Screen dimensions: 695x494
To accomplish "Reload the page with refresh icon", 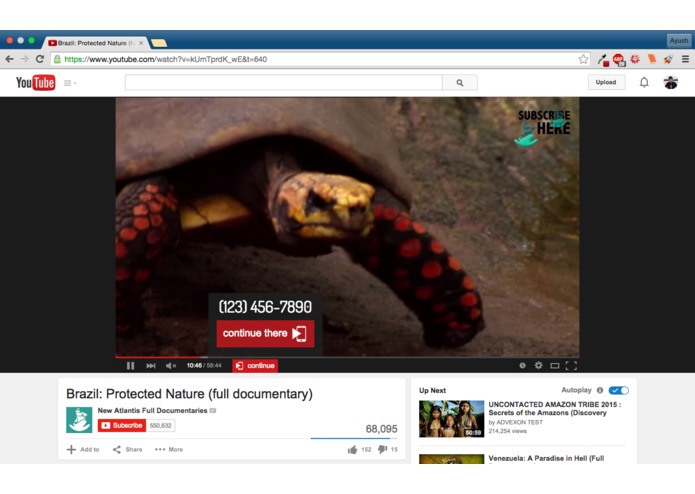I will click(x=40, y=59).
